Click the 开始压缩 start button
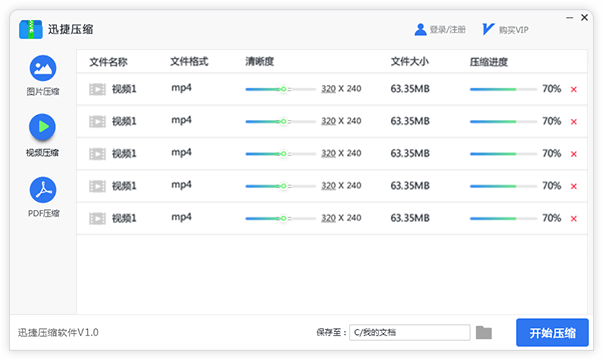Screen dimensions: 603x360 tap(552, 332)
